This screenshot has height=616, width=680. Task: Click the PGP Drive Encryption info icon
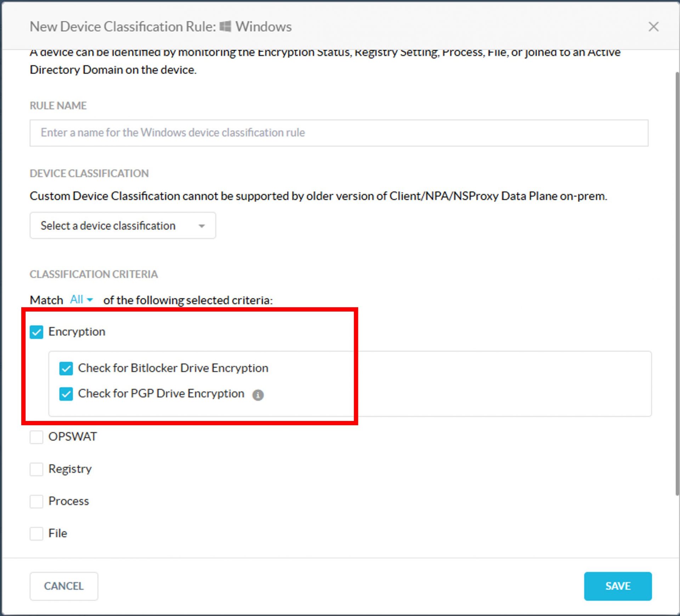click(258, 395)
